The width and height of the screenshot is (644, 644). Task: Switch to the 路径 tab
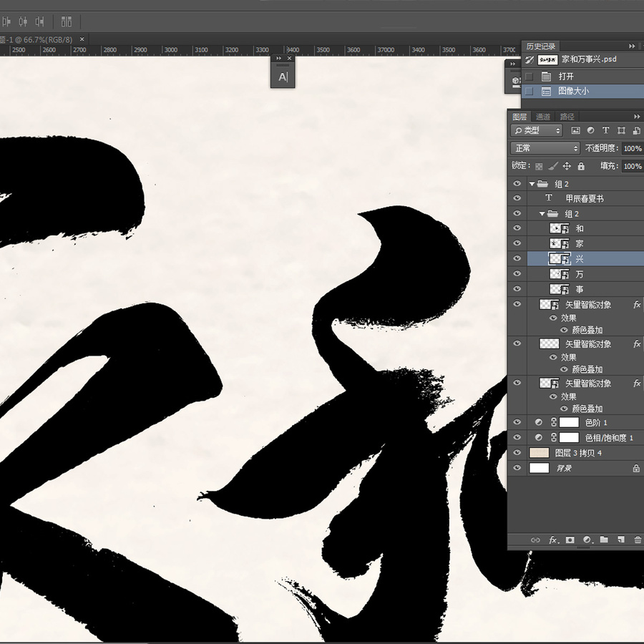click(567, 117)
